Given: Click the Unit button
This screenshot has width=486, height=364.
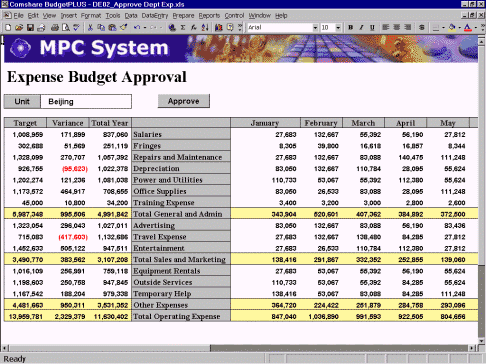Looking at the screenshot, I should pos(22,101).
